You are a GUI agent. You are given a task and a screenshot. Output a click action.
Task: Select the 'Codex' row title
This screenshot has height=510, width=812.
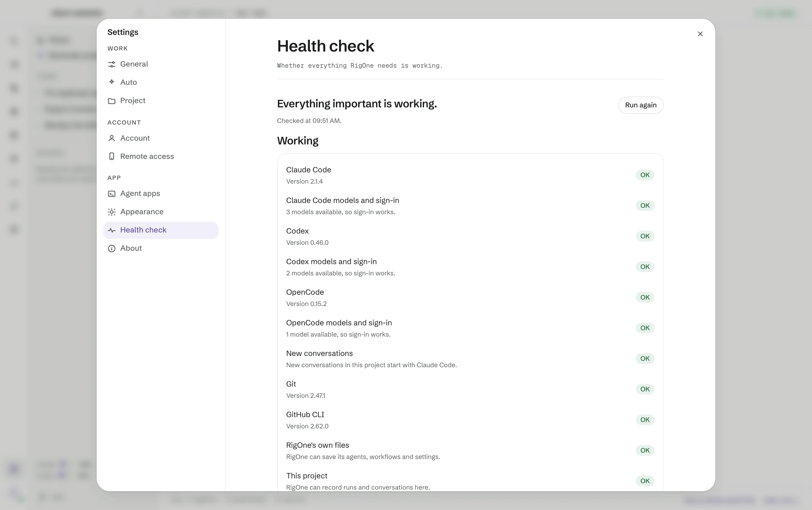coord(297,231)
